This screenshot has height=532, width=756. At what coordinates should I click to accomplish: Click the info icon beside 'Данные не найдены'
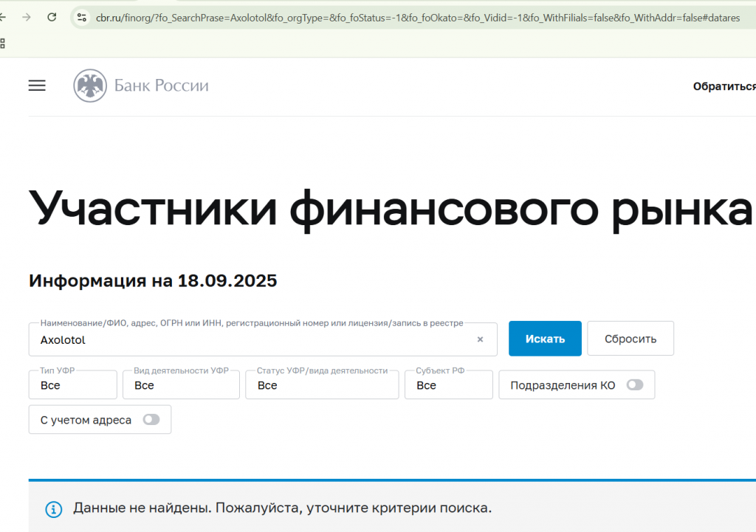[x=53, y=508]
